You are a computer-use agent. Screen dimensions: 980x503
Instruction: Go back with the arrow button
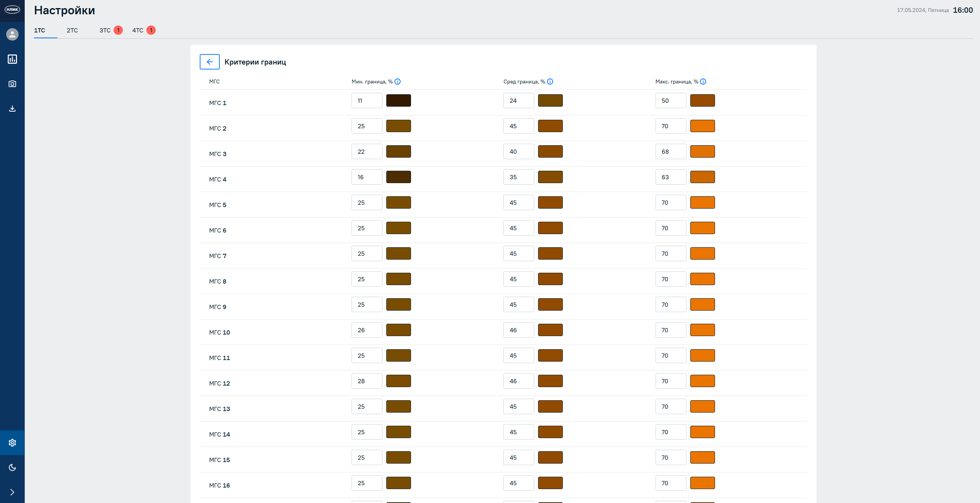click(210, 62)
